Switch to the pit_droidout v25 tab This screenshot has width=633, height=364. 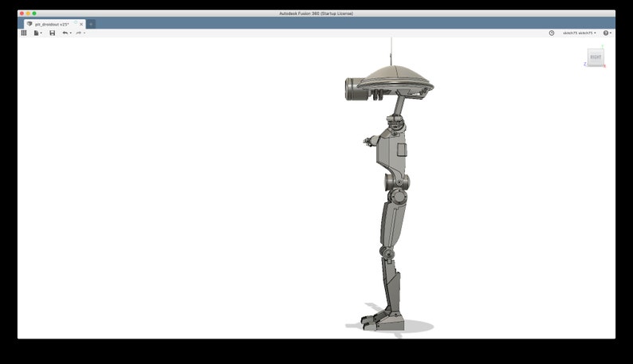point(52,24)
